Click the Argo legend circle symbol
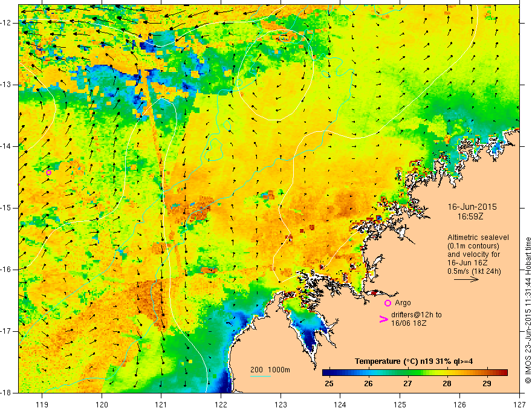532x411 pixels. point(388,303)
